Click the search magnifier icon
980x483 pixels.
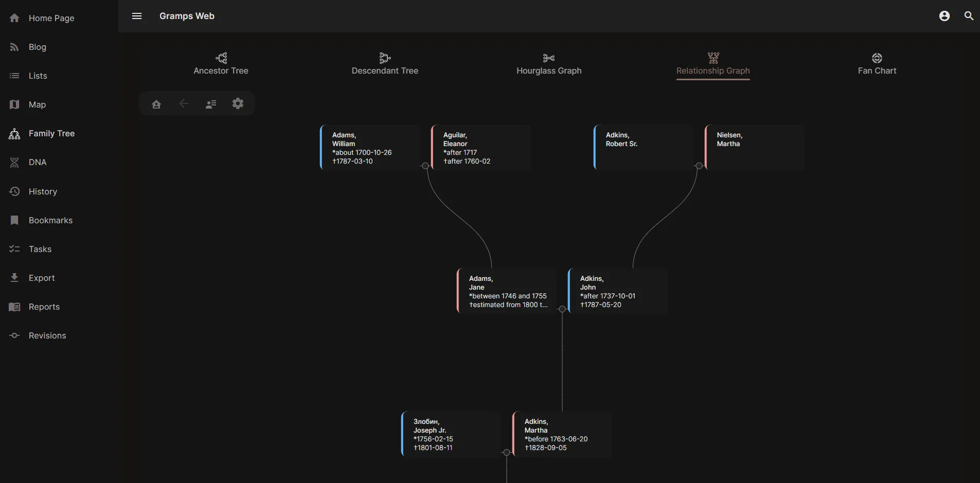pos(969,16)
